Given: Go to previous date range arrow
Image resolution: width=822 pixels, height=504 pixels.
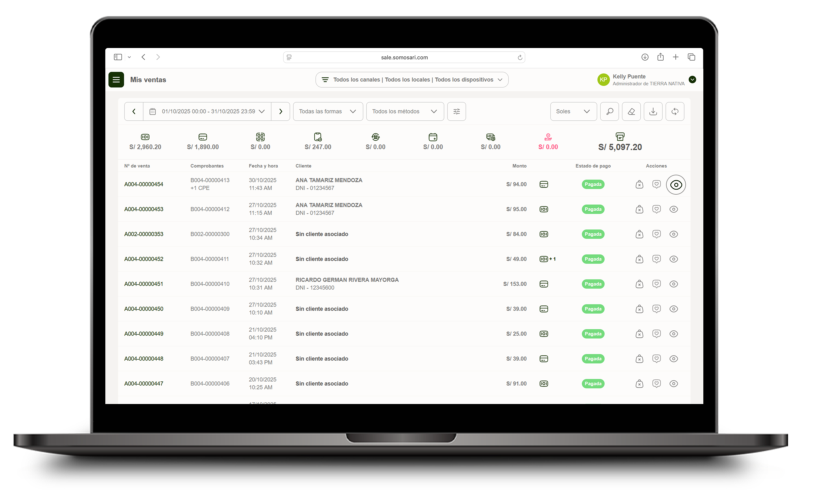Looking at the screenshot, I should [134, 111].
